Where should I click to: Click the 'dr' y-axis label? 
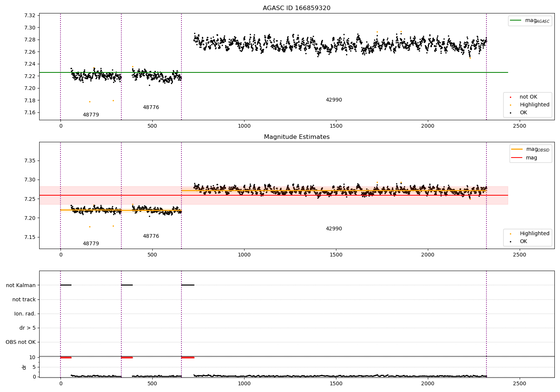click(24, 367)
